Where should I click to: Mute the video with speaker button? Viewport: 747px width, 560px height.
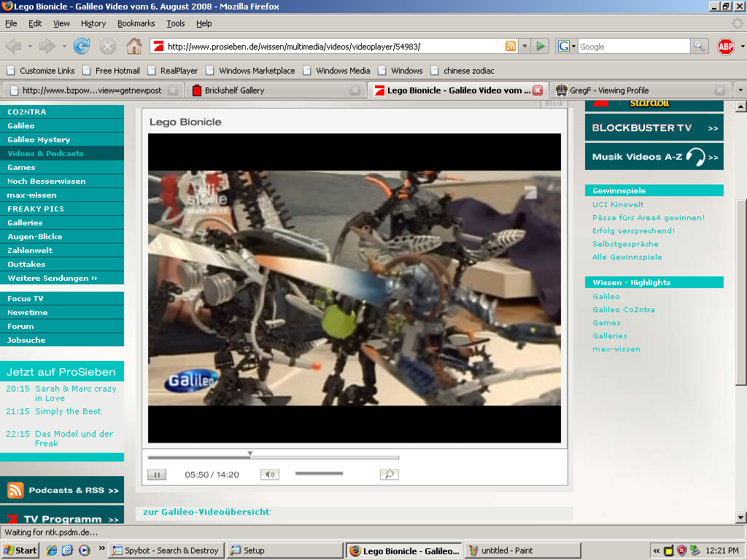coord(270,474)
